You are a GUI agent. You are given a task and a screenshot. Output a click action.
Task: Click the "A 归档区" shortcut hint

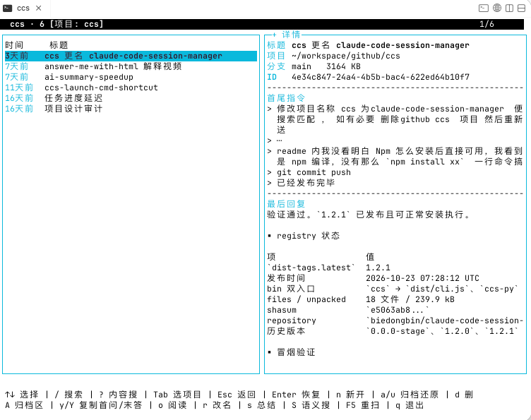coord(25,405)
